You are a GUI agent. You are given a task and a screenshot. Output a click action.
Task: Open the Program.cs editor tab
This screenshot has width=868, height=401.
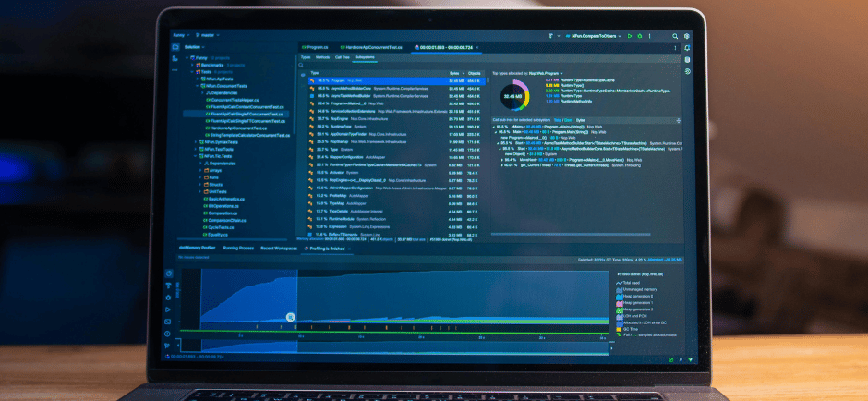point(315,48)
